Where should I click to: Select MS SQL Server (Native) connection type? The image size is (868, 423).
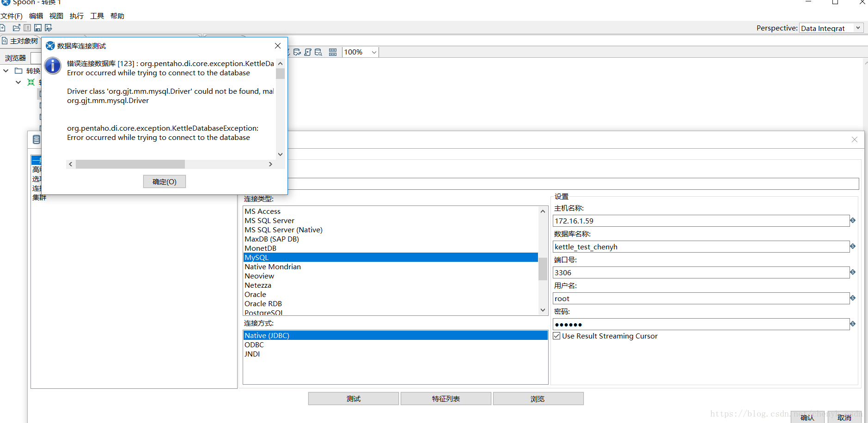pos(391,230)
